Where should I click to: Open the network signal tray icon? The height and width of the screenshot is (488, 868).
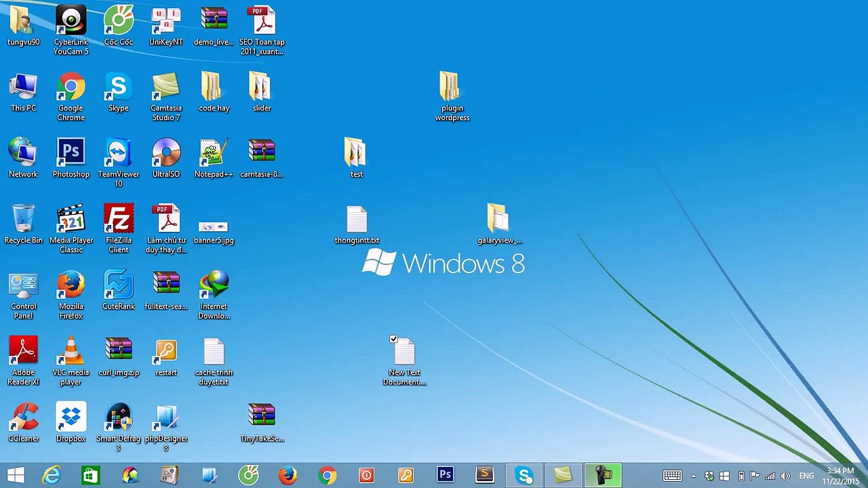[x=770, y=476]
